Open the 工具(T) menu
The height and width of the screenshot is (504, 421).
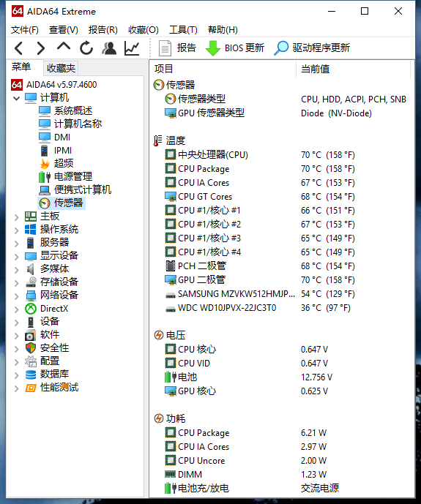pos(183,30)
